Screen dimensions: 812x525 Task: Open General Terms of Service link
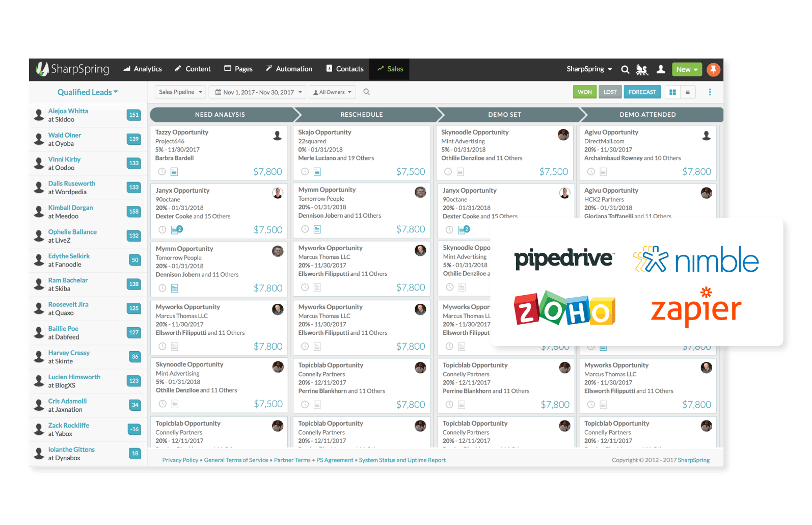pyautogui.click(x=236, y=460)
